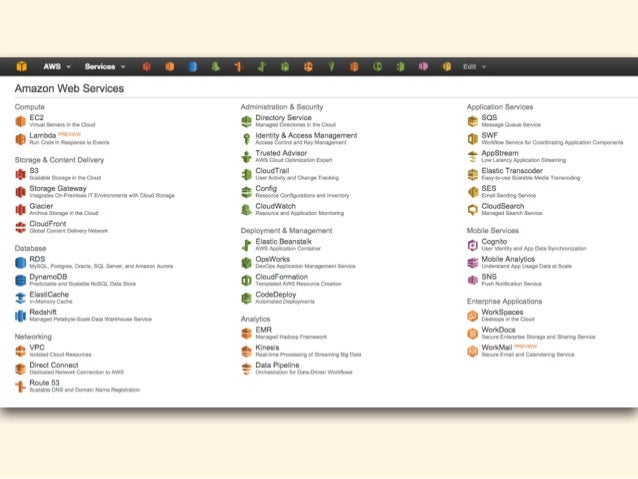The height and width of the screenshot is (479, 638).
Task: Open the SES service link
Action: pos(489,188)
